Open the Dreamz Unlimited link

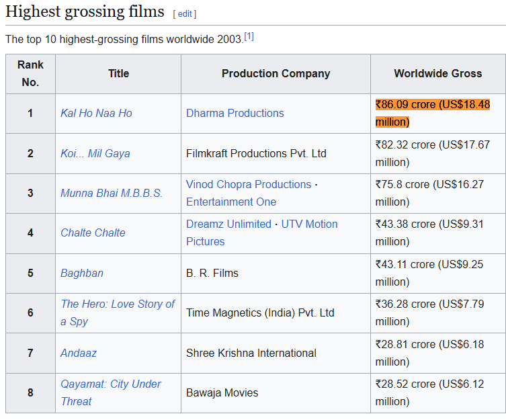pyautogui.click(x=228, y=224)
